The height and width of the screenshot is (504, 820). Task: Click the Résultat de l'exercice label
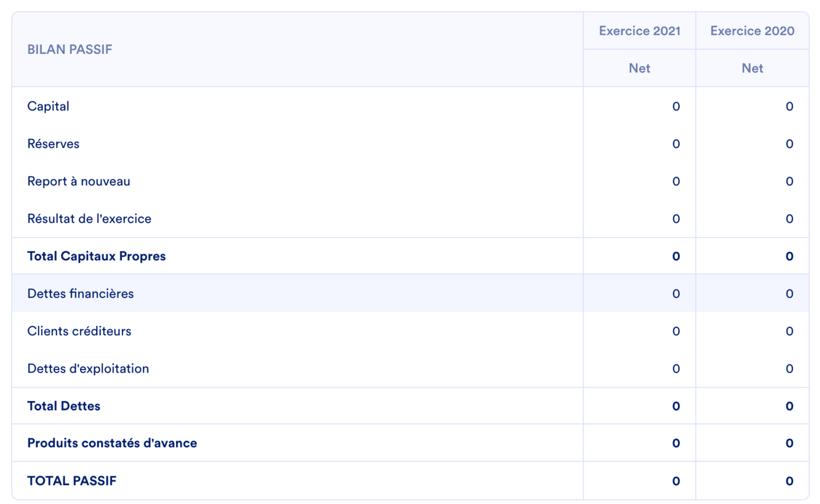coord(89,219)
